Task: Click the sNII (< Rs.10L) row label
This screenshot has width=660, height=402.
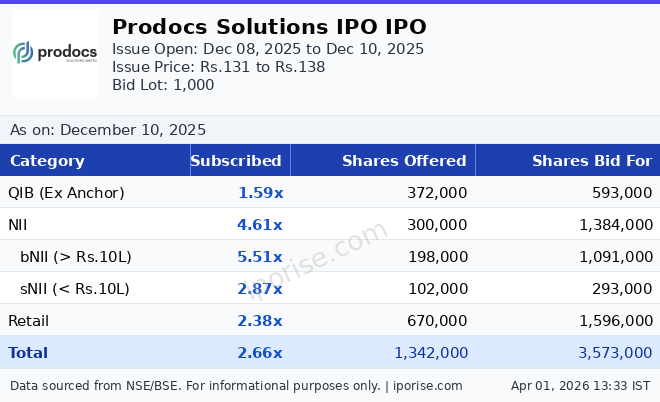Action: pos(75,289)
